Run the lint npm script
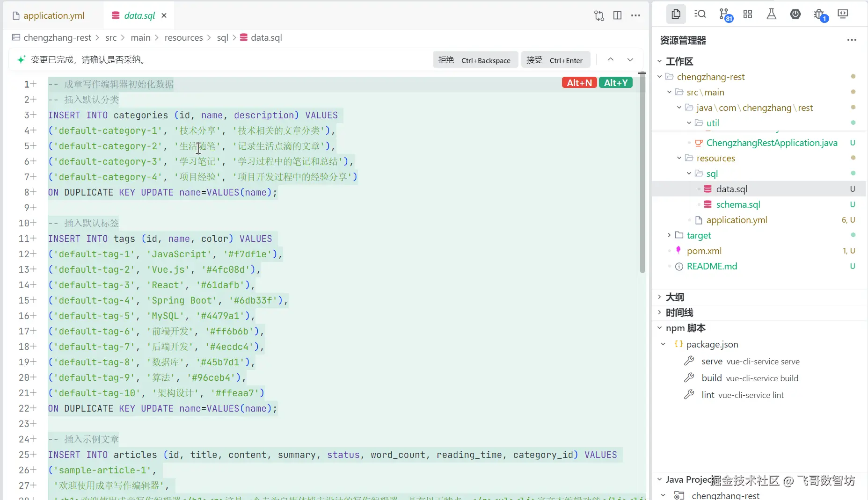Viewport: 868px width, 500px height. [x=742, y=395]
